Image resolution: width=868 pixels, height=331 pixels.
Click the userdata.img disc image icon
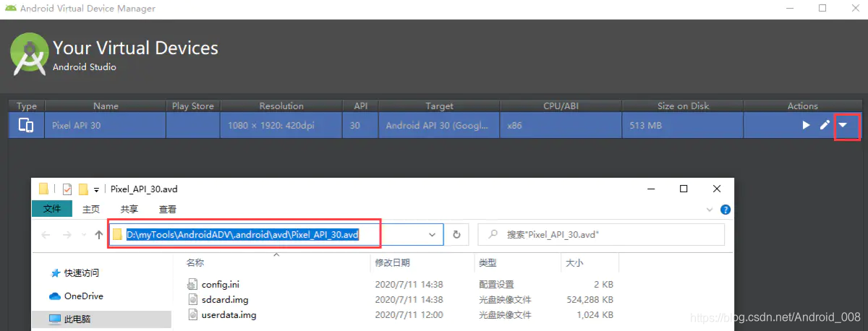(x=192, y=315)
